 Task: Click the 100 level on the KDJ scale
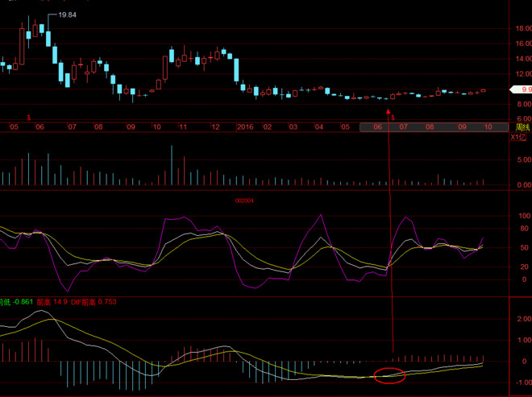coord(522,217)
